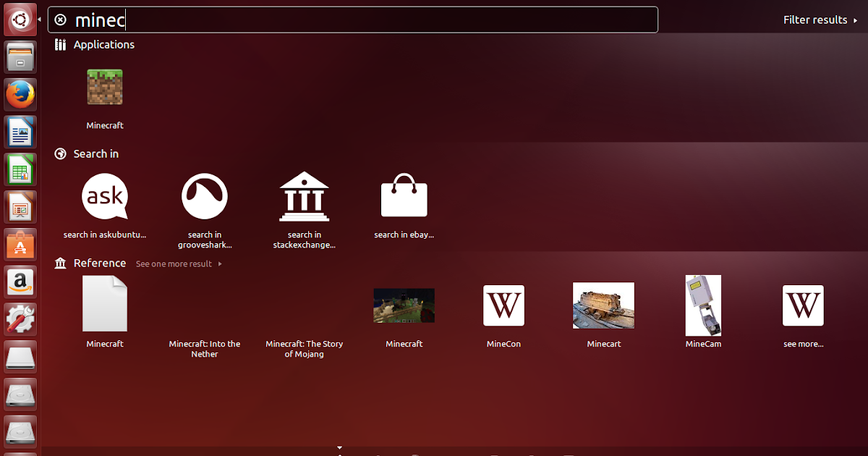
Task: Click the 'see more...' Wikipedia icon
Action: point(804,305)
